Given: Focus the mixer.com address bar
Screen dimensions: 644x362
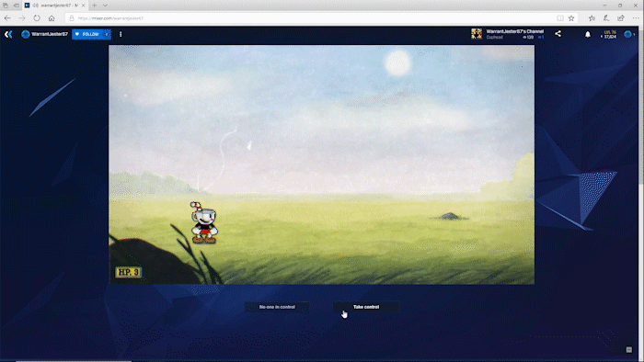Looking at the screenshot, I should tap(312, 18).
